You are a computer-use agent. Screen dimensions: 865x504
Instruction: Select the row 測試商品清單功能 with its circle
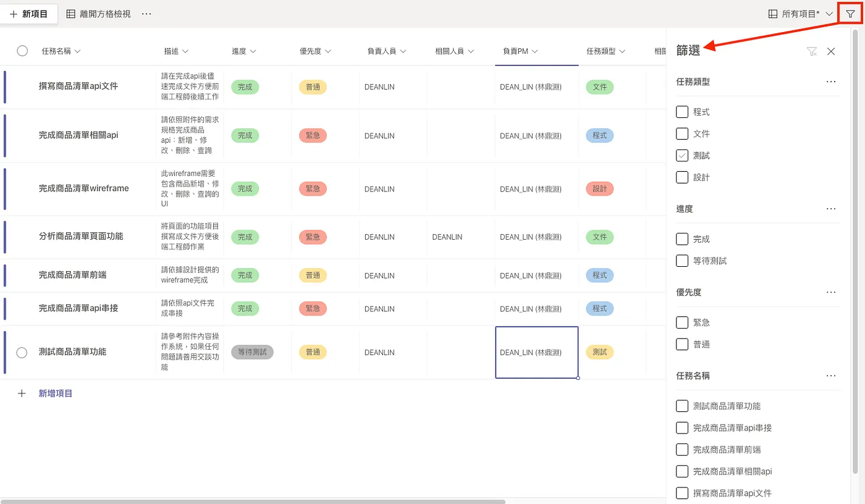pos(22,353)
